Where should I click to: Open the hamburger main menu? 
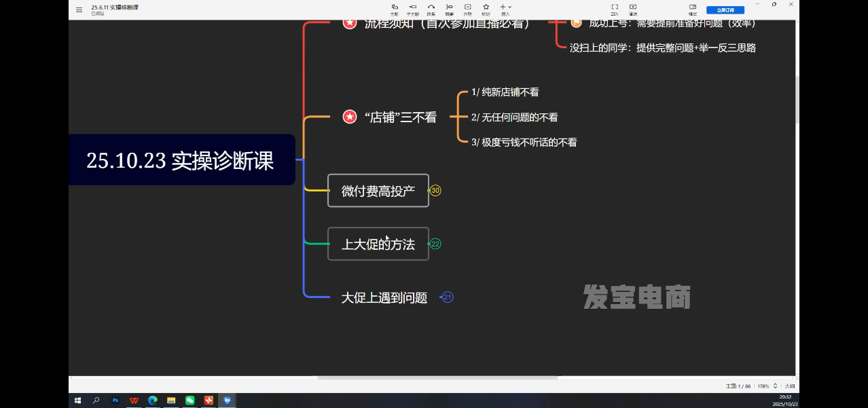pyautogui.click(x=79, y=10)
